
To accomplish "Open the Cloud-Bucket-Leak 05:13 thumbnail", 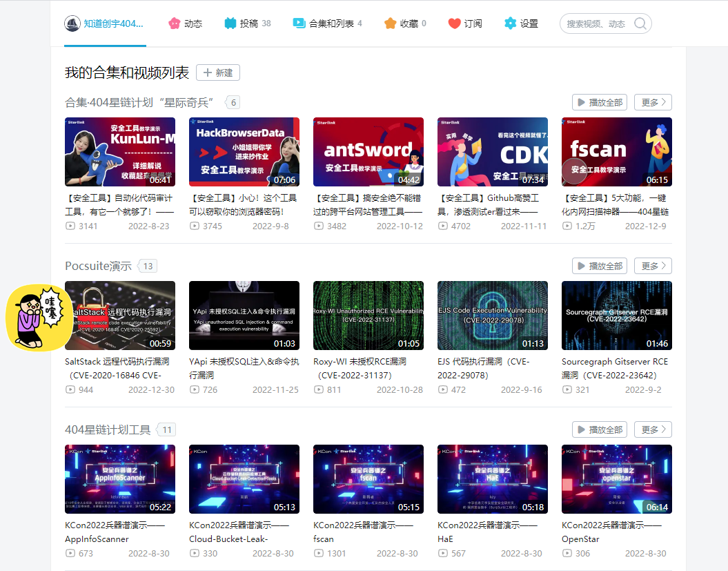I will coord(244,479).
